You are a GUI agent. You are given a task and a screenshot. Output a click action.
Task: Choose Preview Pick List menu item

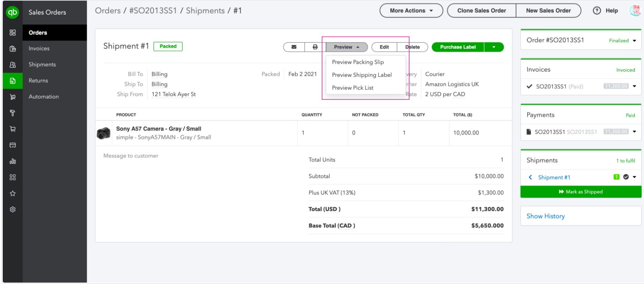click(x=352, y=88)
